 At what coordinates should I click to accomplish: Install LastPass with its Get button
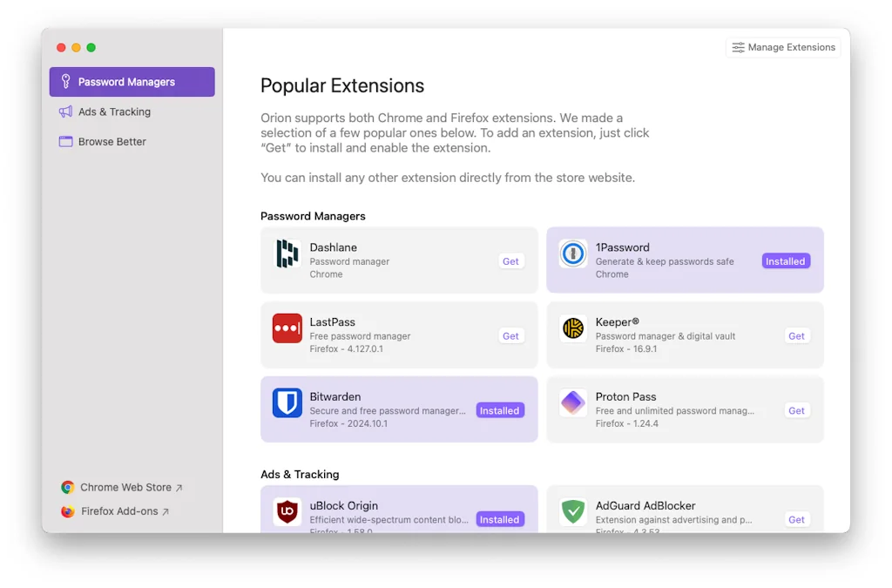tap(510, 336)
